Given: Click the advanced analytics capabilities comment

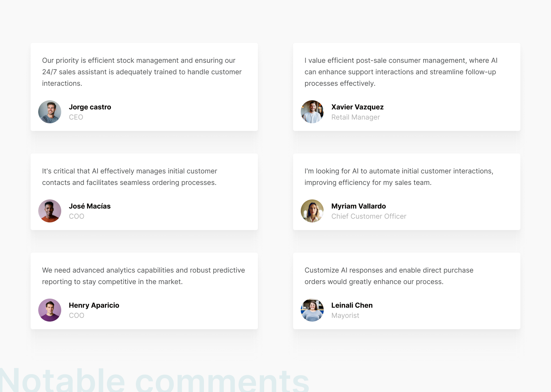Looking at the screenshot, I should [x=143, y=276].
